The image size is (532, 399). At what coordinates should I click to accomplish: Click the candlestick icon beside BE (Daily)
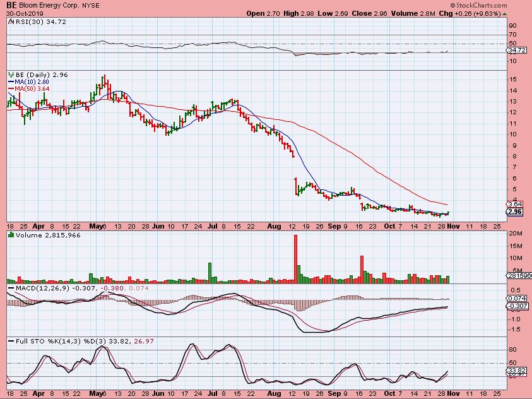pyautogui.click(x=11, y=74)
